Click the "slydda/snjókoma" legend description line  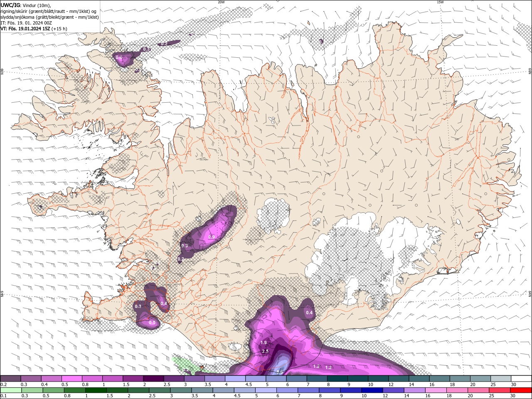[x=50, y=17]
